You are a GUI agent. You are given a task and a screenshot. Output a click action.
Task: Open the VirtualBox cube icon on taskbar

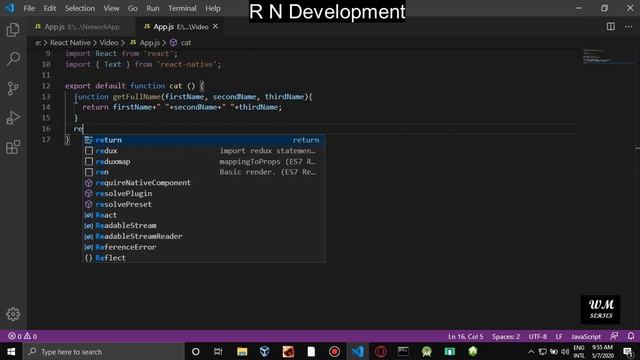point(264,351)
